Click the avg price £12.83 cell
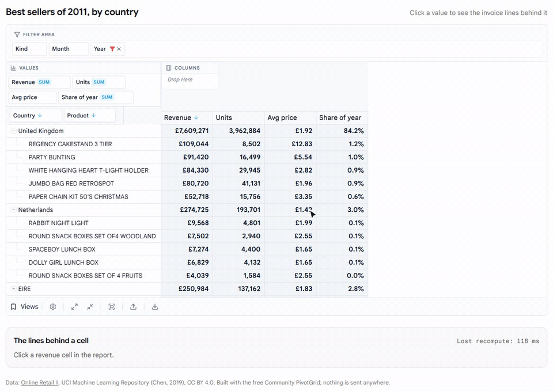The width and height of the screenshot is (553, 392). (290, 144)
